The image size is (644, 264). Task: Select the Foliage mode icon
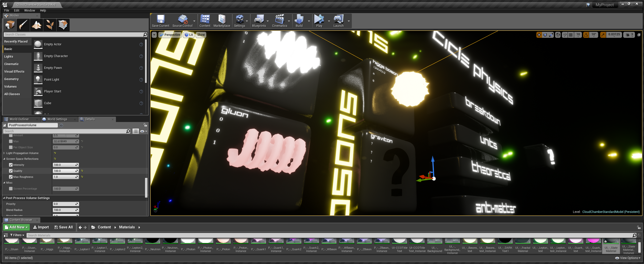point(50,25)
